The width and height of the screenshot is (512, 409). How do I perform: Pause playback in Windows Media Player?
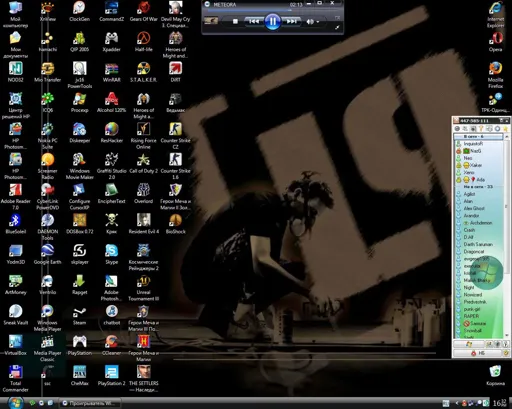[x=272, y=22]
